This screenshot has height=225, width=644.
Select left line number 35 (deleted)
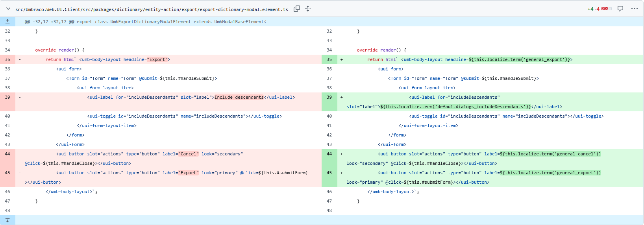tap(7, 59)
